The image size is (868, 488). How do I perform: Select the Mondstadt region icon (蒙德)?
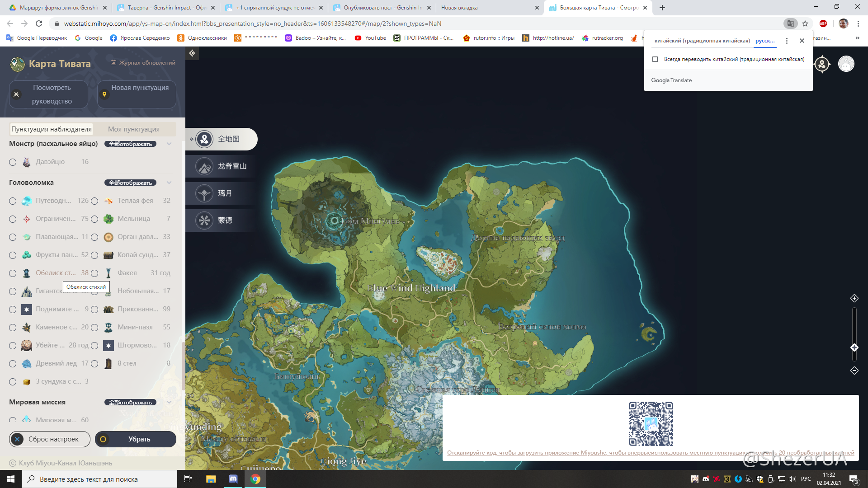click(204, 221)
